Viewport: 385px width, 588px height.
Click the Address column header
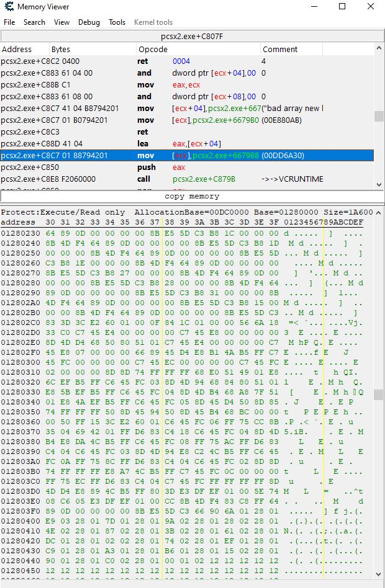[25, 49]
